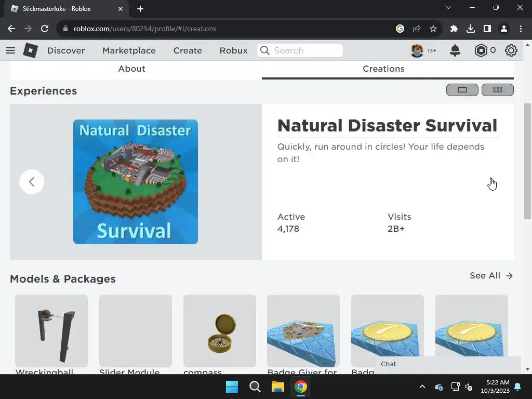
Task: Close the Stickmasterluke Roblox tab
Action: (x=121, y=9)
